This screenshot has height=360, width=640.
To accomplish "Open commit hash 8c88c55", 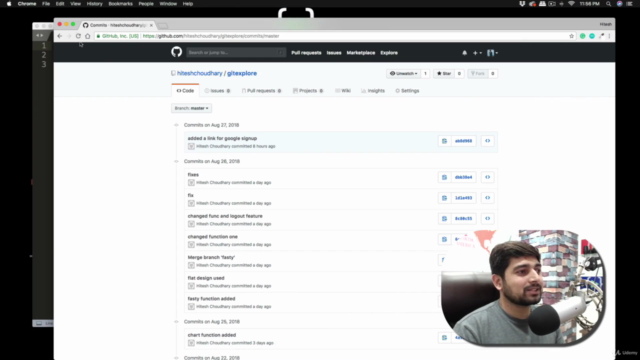I will (463, 218).
